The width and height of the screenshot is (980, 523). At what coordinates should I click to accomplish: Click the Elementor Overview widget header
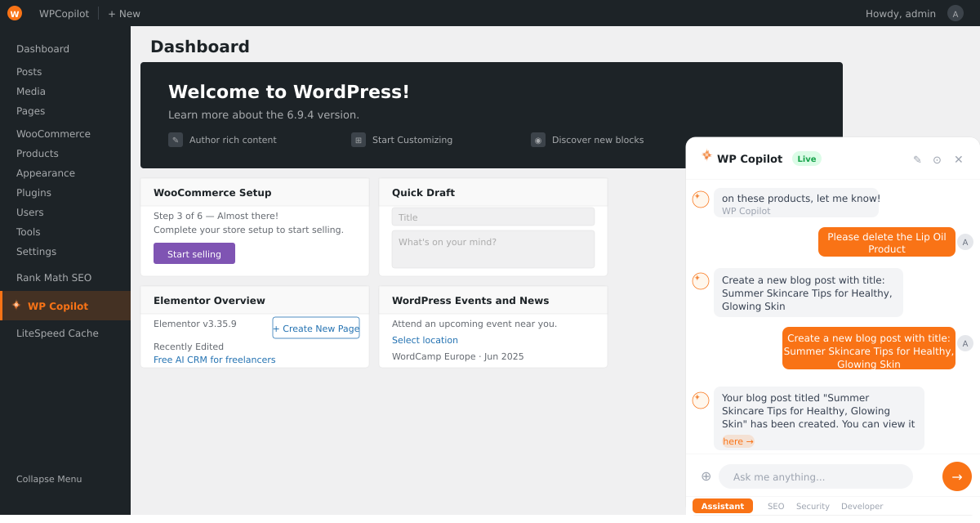(x=255, y=301)
